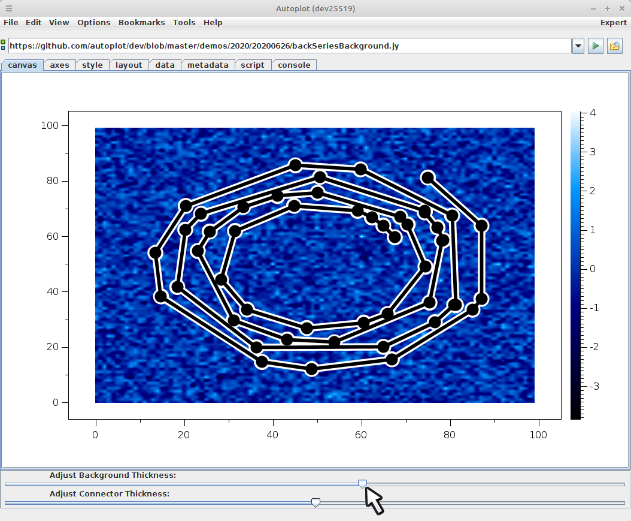
Task: Click the color bar legend
Action: [x=575, y=266]
